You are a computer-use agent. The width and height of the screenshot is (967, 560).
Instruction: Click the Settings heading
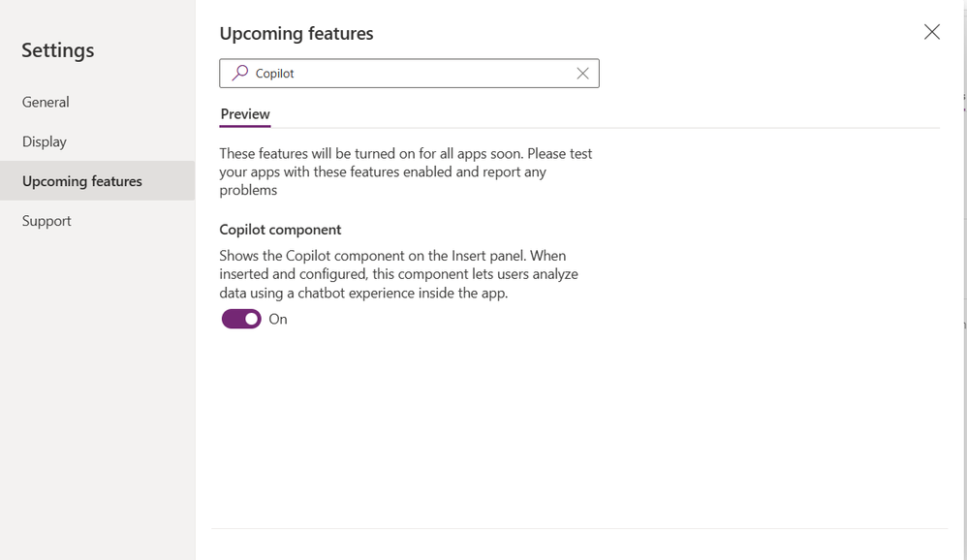(58, 50)
